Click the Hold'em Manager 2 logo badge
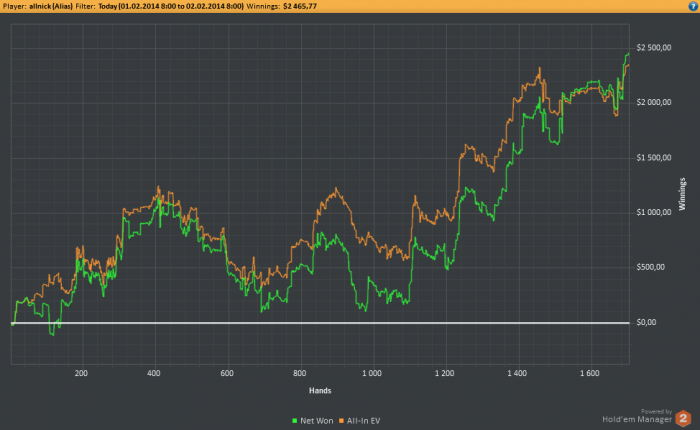 (x=683, y=418)
